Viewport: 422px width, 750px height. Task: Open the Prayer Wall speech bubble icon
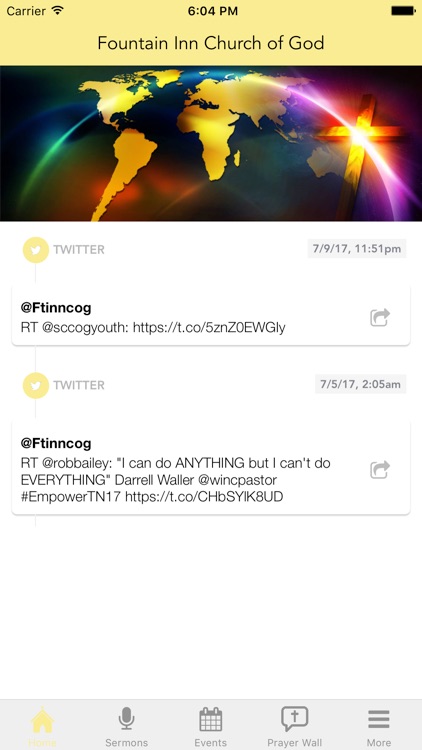click(x=294, y=719)
